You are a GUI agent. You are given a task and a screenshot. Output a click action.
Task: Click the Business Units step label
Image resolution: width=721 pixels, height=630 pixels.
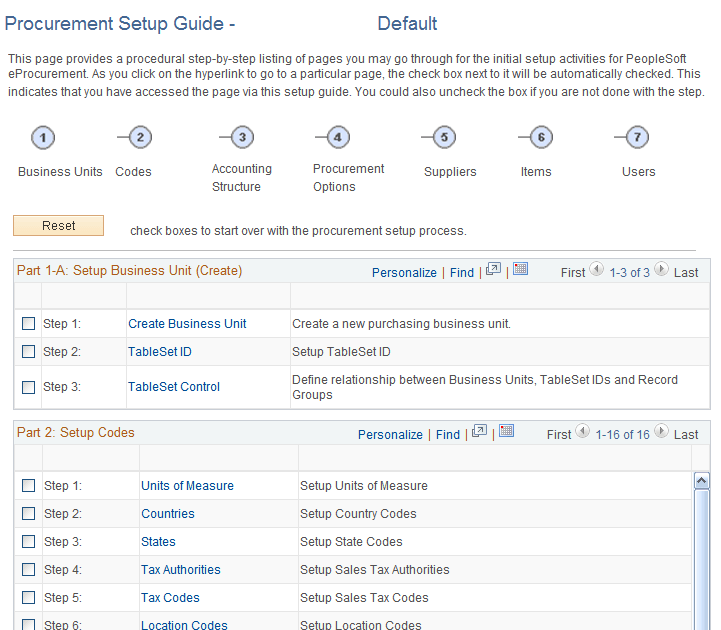coord(60,172)
